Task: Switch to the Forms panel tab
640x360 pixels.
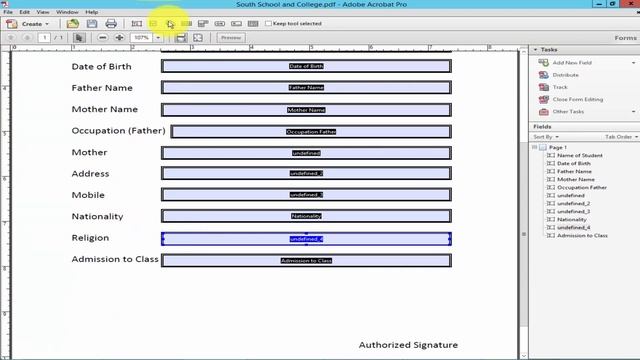Action: click(625, 38)
